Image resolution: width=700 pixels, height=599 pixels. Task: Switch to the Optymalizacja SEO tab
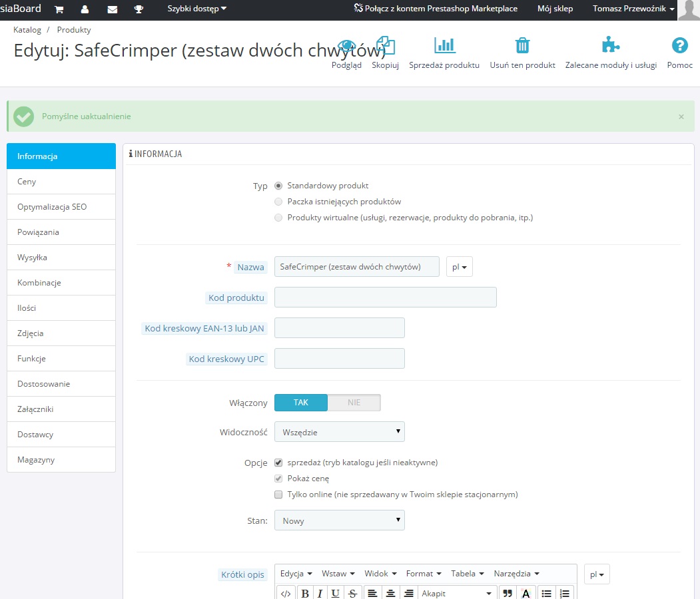(61, 207)
